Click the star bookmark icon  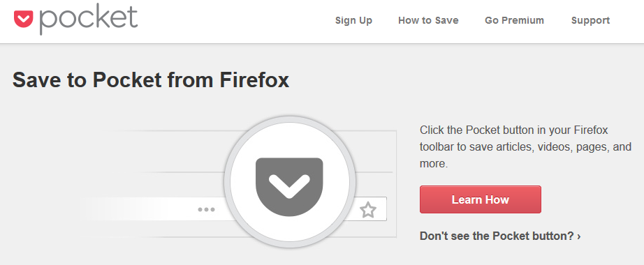click(368, 210)
